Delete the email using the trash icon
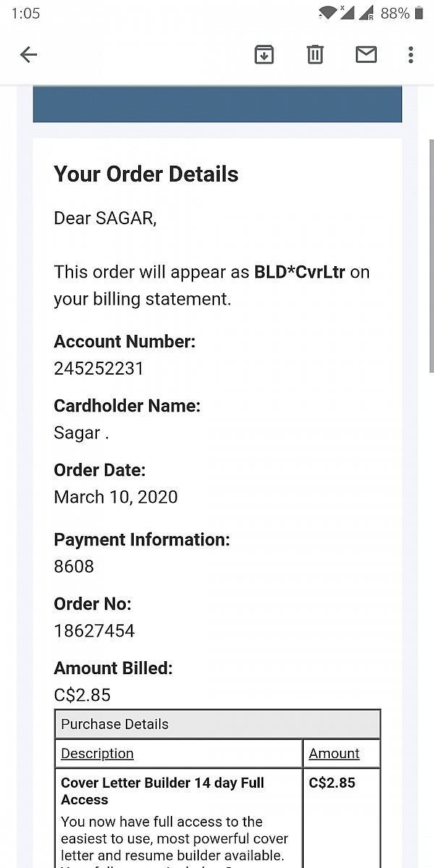 (315, 54)
